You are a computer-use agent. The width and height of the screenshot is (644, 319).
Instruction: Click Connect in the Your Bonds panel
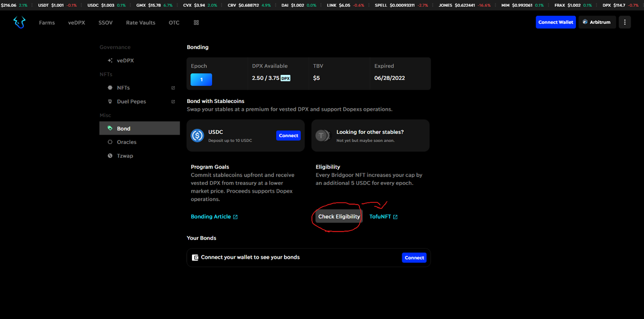[x=414, y=258]
